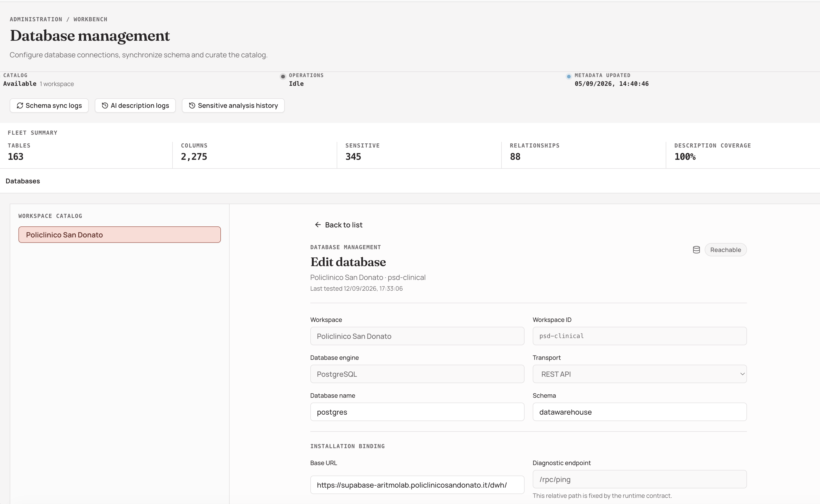
Task: Open the Transport REST API dropdown
Action: [639, 374]
